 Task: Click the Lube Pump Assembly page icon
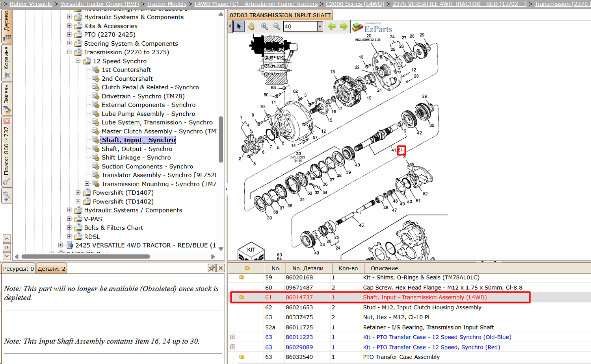click(x=96, y=114)
